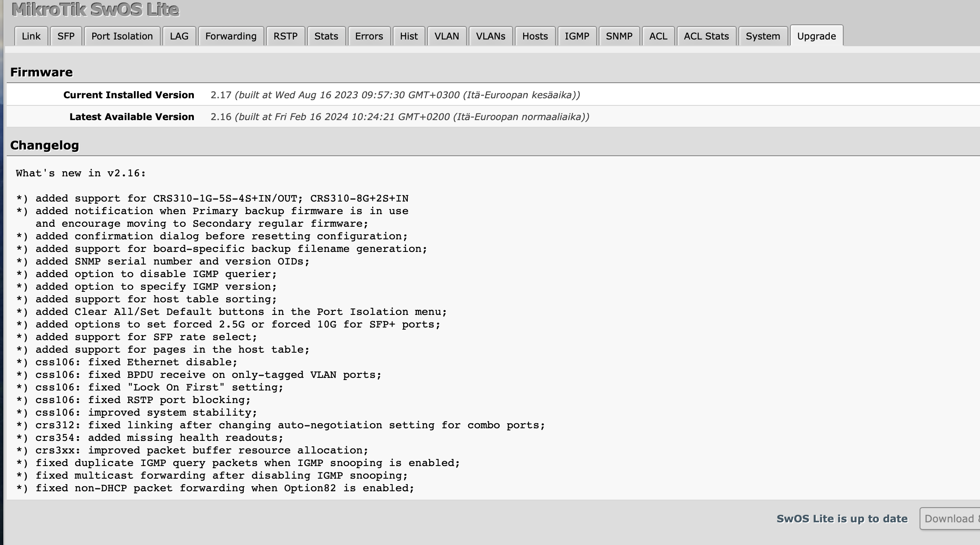The image size is (980, 545).
Task: Open the Link tab
Action: pos(31,36)
